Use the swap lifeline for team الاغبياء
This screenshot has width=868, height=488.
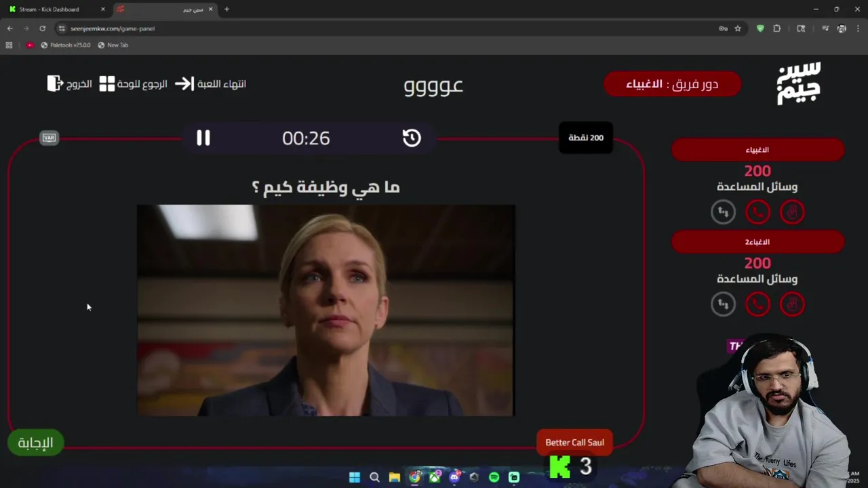pyautogui.click(x=723, y=212)
